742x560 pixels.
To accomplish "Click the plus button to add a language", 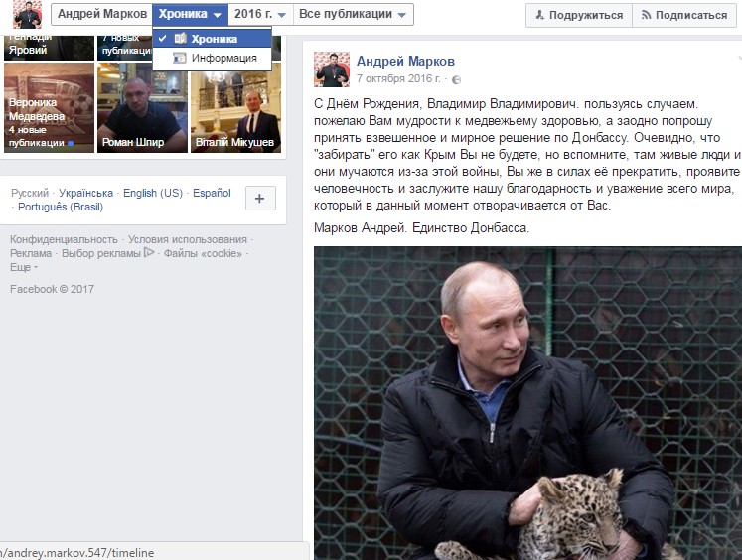I will pyautogui.click(x=260, y=199).
